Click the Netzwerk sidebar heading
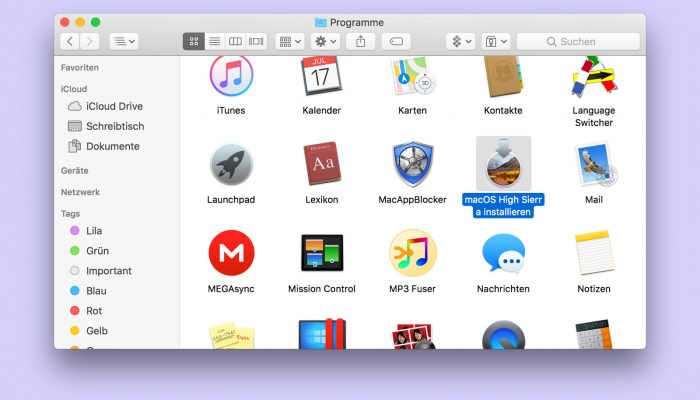 [x=80, y=192]
